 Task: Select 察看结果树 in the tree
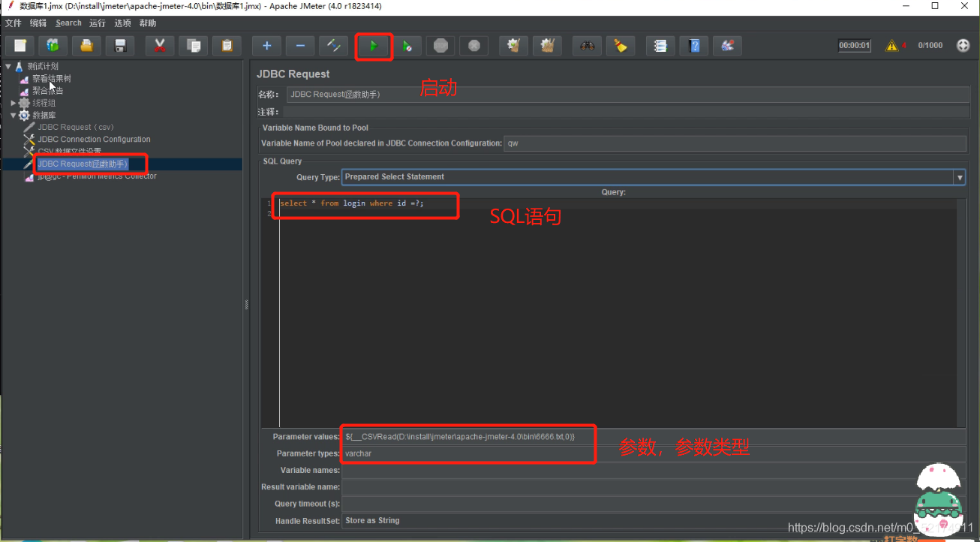[52, 78]
